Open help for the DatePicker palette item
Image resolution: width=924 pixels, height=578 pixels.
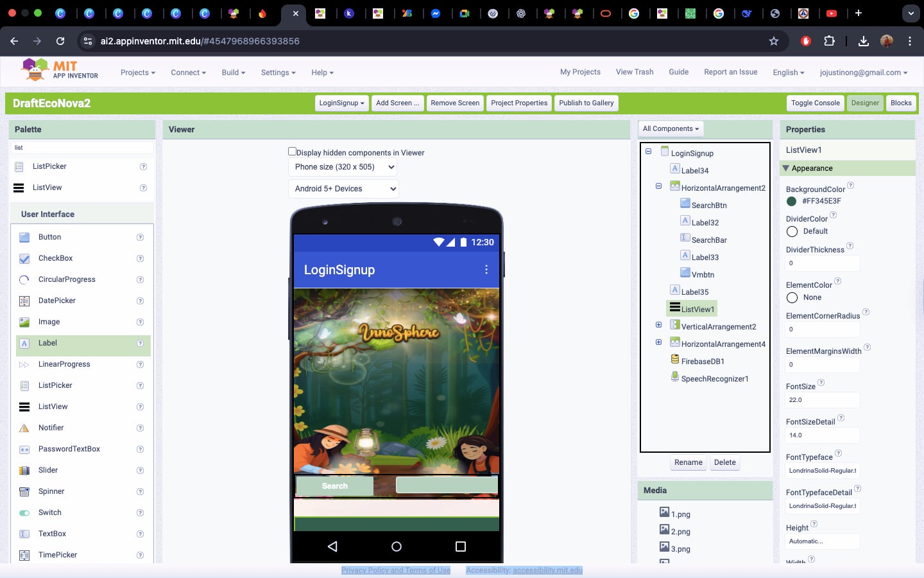[140, 301]
